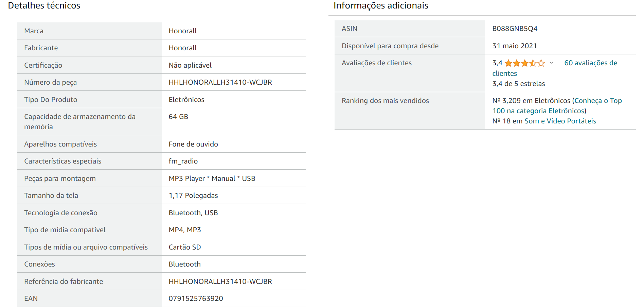The image size is (644, 307).
Task: Click the EAN number 0791525763920
Action: pyautogui.click(x=196, y=299)
